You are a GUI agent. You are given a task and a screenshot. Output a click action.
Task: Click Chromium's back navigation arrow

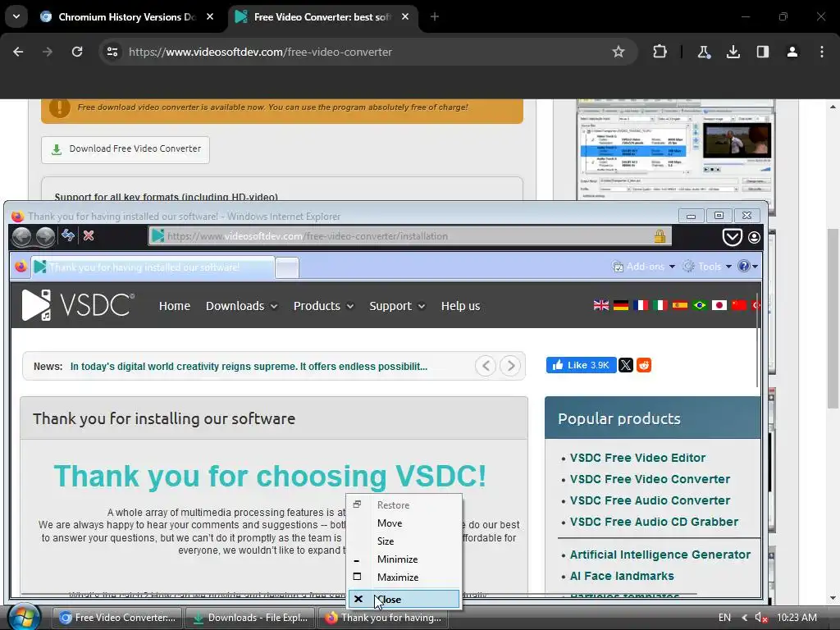[x=18, y=52]
